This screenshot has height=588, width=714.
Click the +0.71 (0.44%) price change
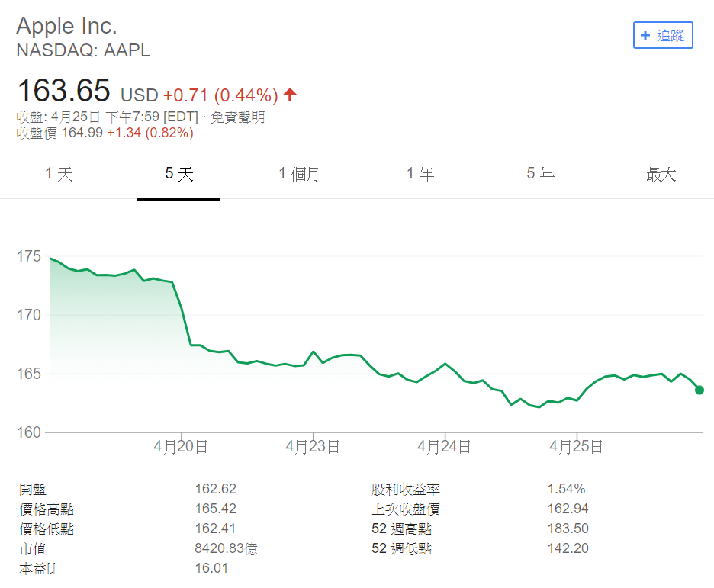pyautogui.click(x=220, y=95)
